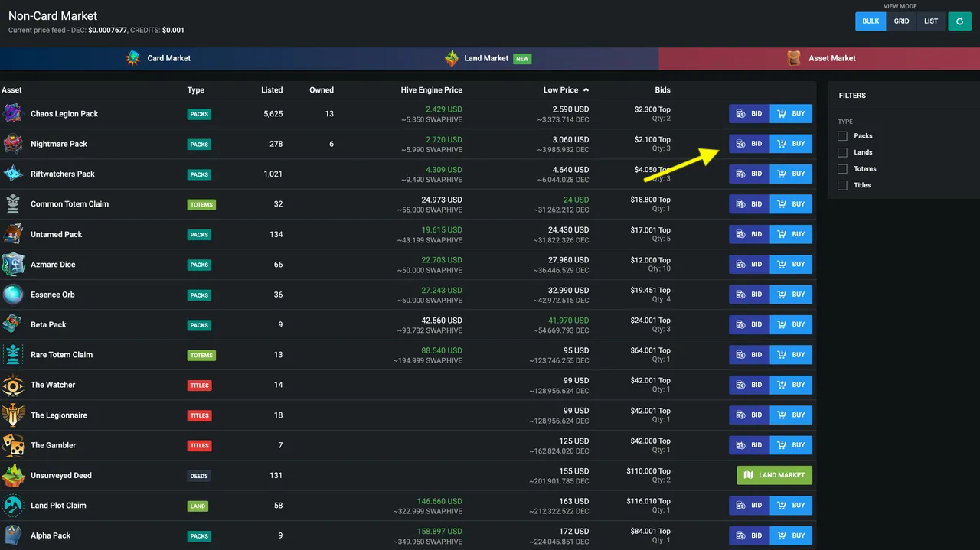Sort by the Hive Engine Price header
The width and height of the screenshot is (980, 550).
click(431, 90)
